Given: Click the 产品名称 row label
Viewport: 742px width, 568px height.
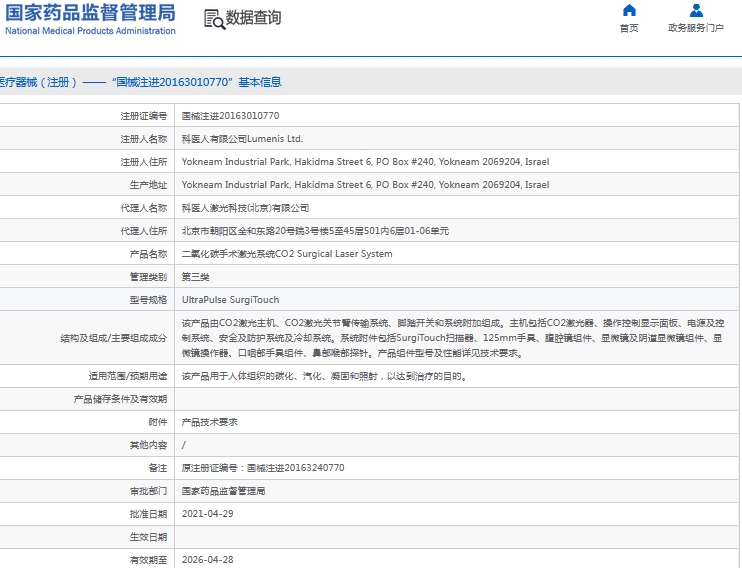Looking at the screenshot, I should [148, 254].
